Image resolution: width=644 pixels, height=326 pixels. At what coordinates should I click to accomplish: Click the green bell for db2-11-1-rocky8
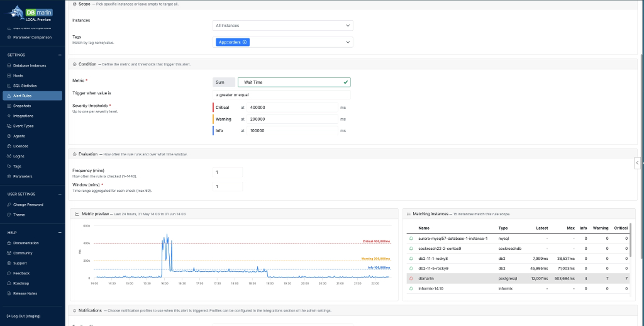[411, 259]
